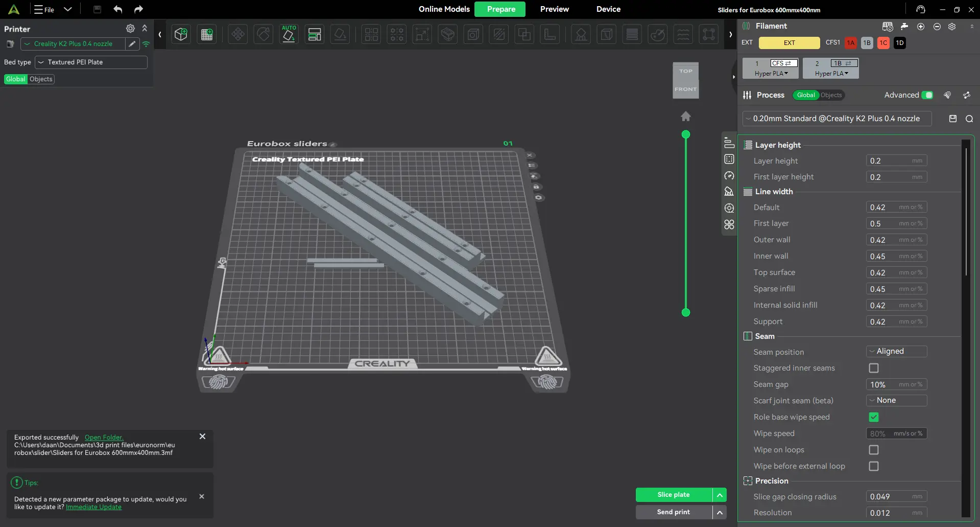Viewport: 980px width, 527px height.
Task: Switch to the Device tab
Action: (x=608, y=9)
